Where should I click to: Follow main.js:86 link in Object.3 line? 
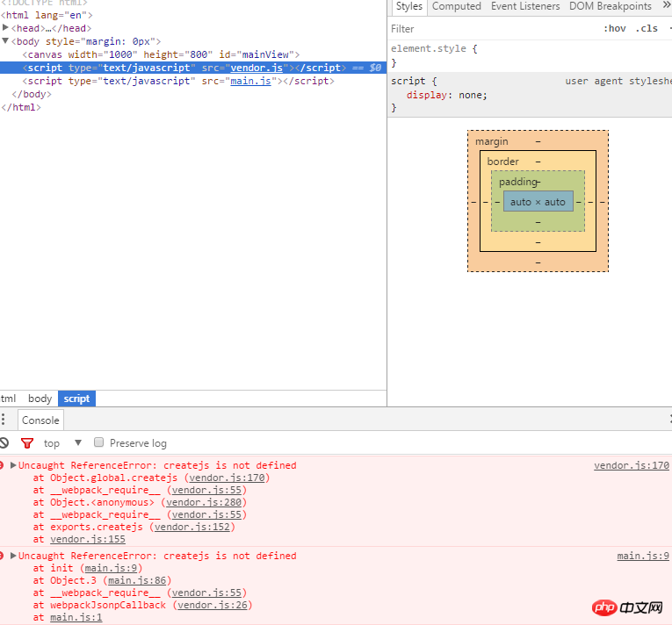tap(137, 580)
